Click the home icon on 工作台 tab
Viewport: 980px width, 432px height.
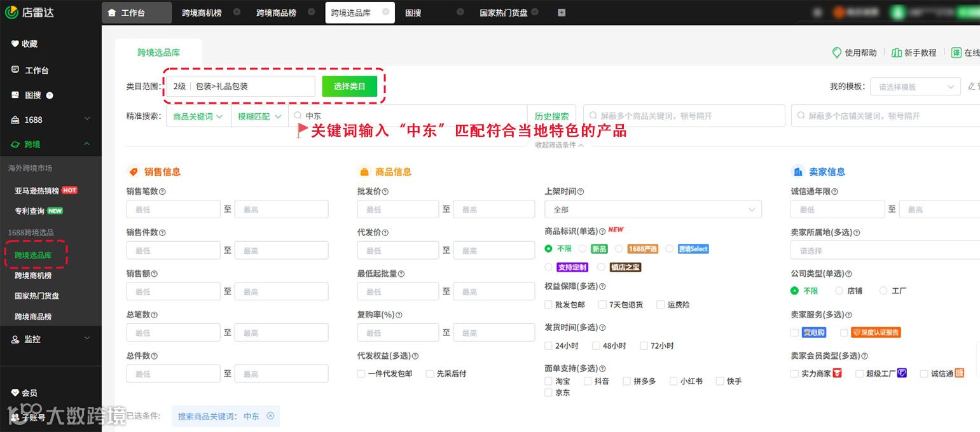pos(112,13)
